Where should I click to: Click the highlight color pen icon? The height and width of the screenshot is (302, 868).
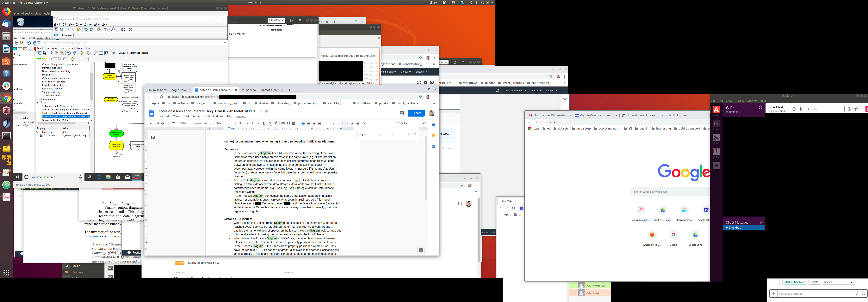coord(276,123)
